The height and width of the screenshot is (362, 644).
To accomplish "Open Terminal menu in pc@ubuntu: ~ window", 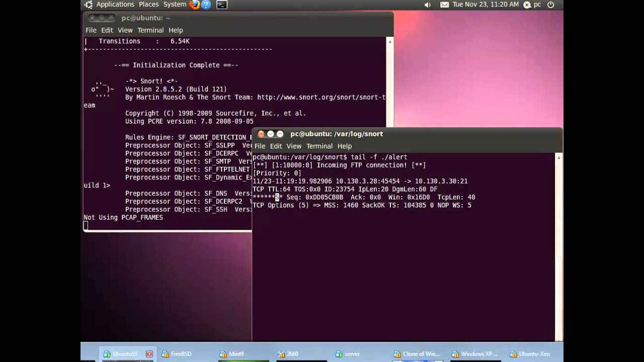I will tap(150, 30).
